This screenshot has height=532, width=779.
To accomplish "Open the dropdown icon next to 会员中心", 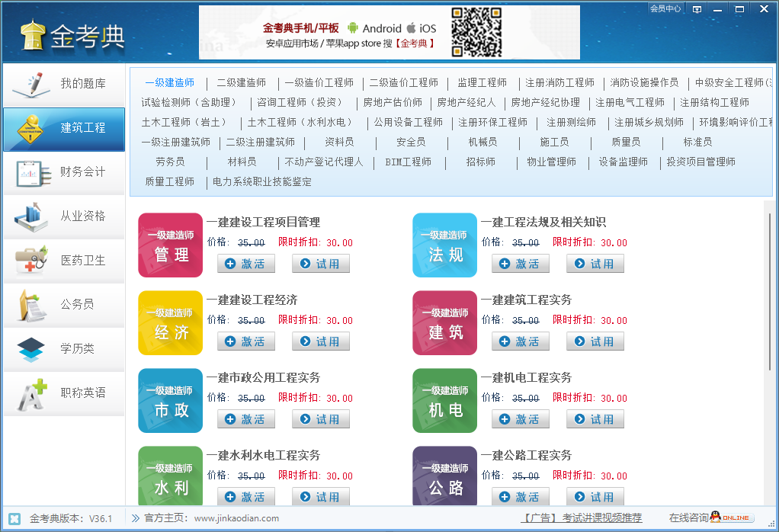I will point(697,9).
